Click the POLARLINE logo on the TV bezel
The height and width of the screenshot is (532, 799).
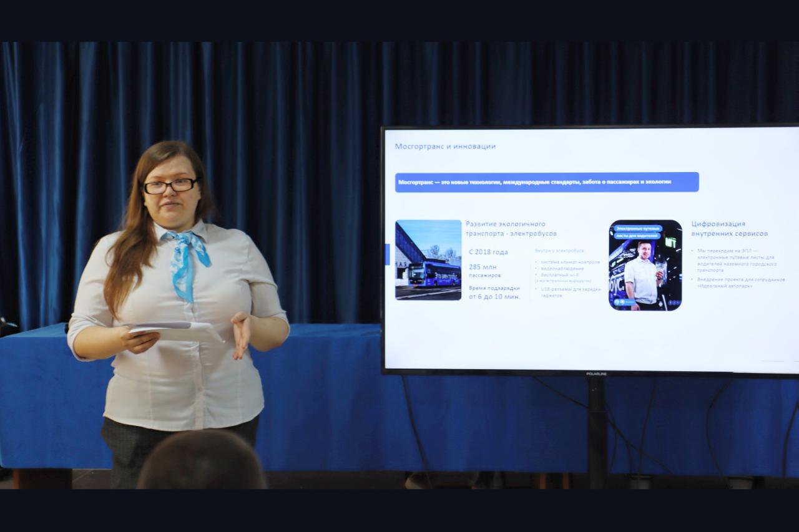596,374
